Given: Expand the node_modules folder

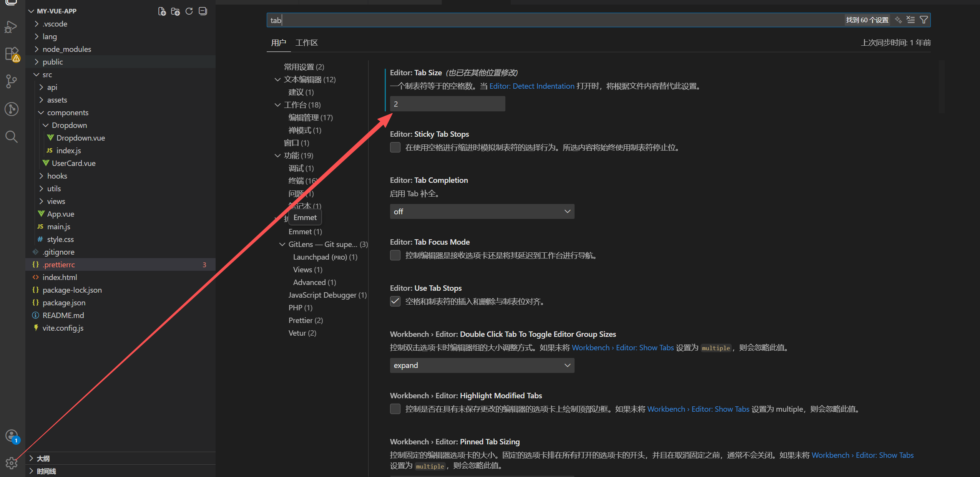Looking at the screenshot, I should tap(66, 49).
